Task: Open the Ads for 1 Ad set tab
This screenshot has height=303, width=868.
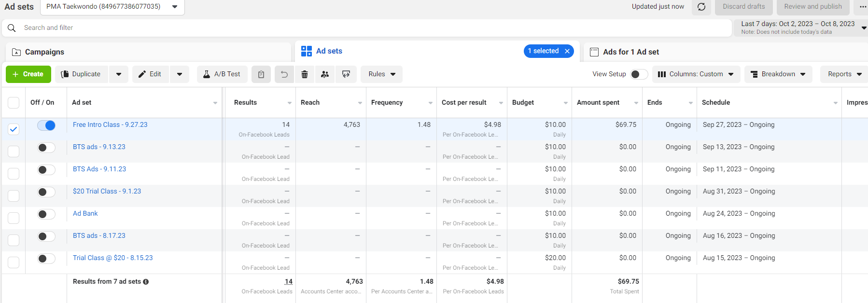Action: coord(630,52)
